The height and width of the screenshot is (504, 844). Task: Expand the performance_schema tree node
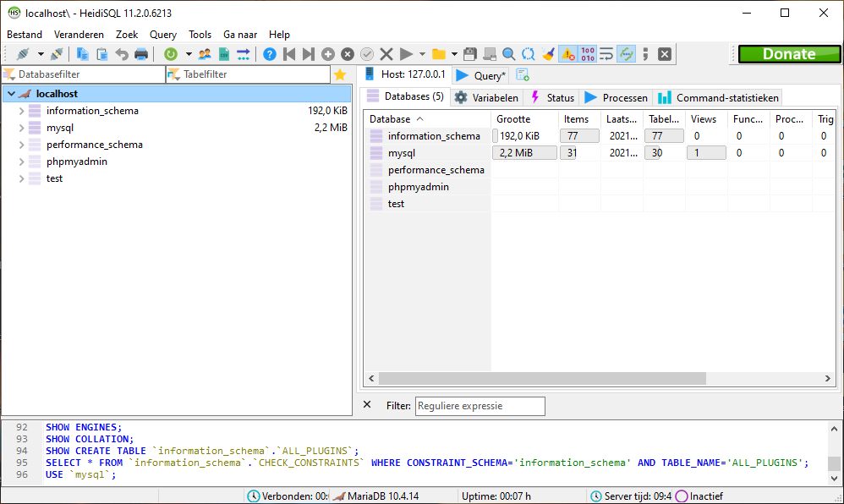coord(21,145)
